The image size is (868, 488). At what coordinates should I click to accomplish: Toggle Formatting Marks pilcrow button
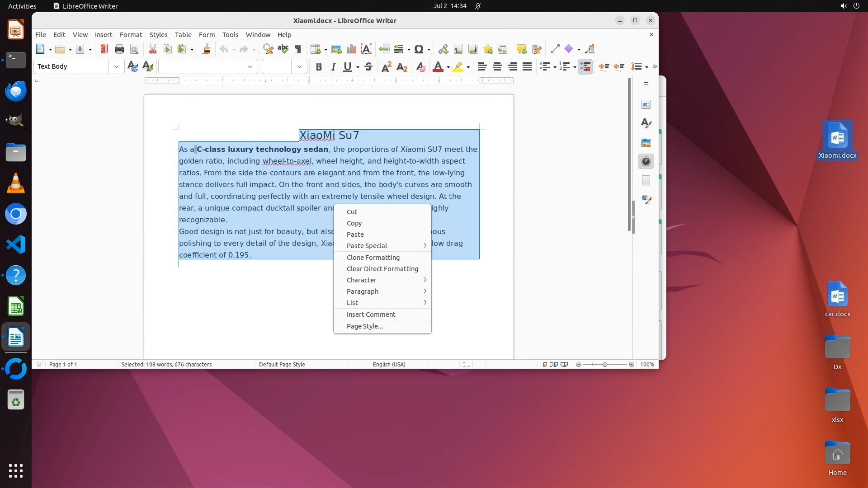[x=298, y=49]
